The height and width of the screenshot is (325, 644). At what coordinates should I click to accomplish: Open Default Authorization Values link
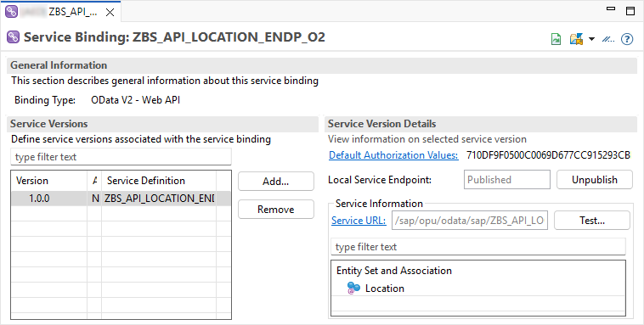393,155
